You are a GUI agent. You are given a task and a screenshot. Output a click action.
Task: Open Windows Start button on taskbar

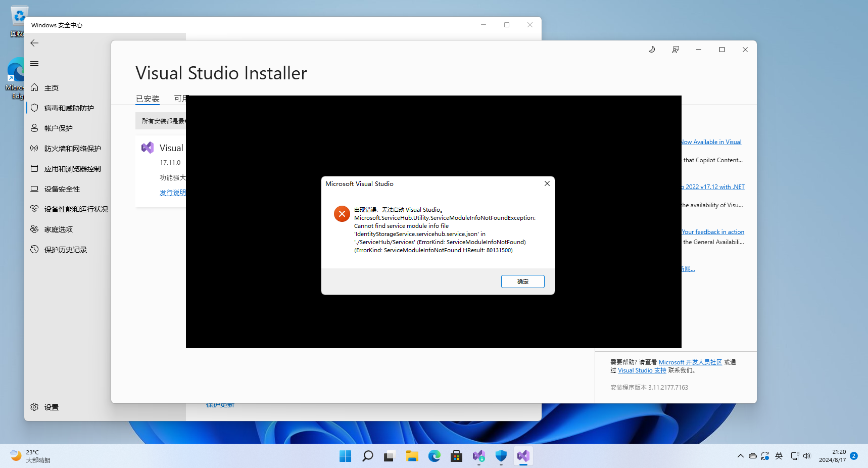346,456
